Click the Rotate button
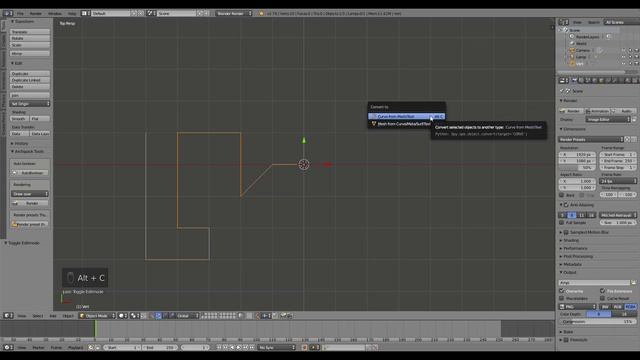The width and height of the screenshot is (640, 360). [x=30, y=38]
